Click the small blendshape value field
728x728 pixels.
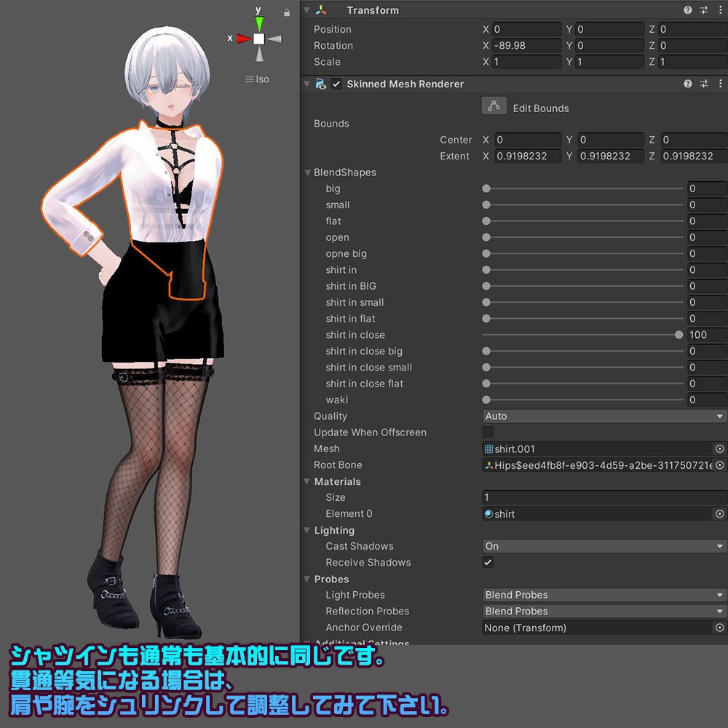[707, 205]
